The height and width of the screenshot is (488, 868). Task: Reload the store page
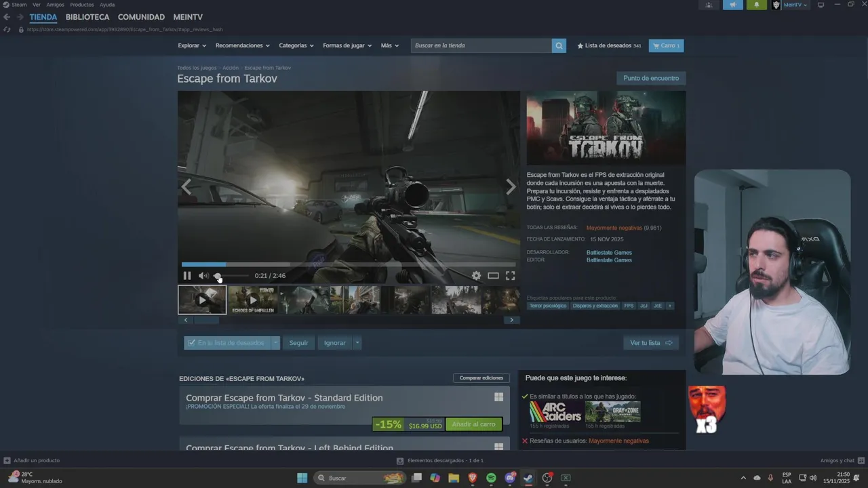tap(7, 29)
